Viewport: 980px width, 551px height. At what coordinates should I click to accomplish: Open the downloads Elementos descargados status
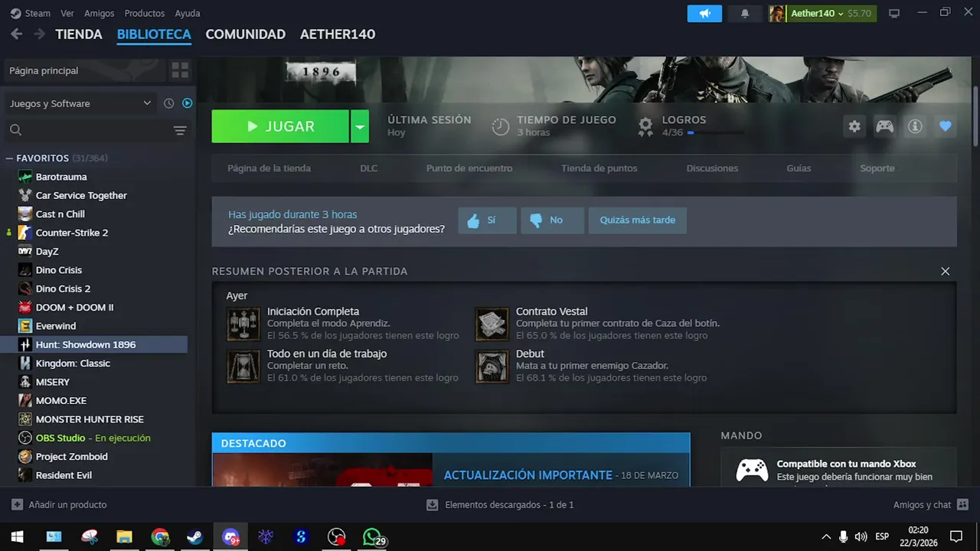pyautogui.click(x=500, y=505)
